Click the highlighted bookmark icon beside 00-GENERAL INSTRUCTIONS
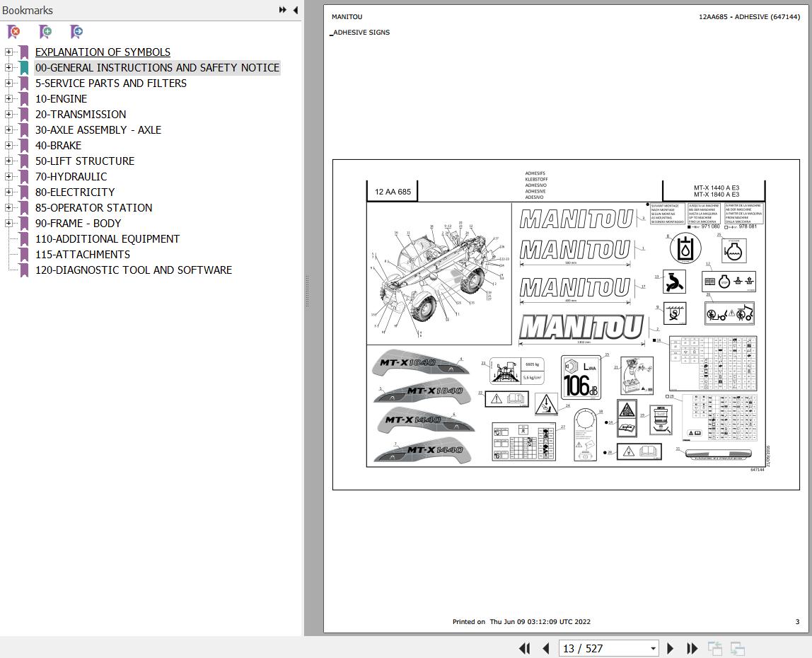Viewport: 812px width, 658px height. click(x=24, y=68)
